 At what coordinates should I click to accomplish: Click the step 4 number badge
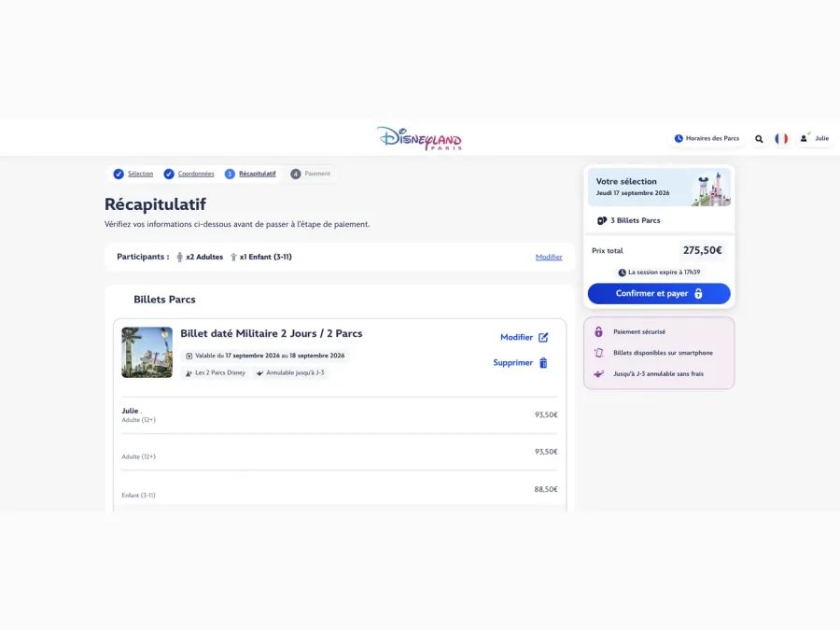pyautogui.click(x=295, y=174)
